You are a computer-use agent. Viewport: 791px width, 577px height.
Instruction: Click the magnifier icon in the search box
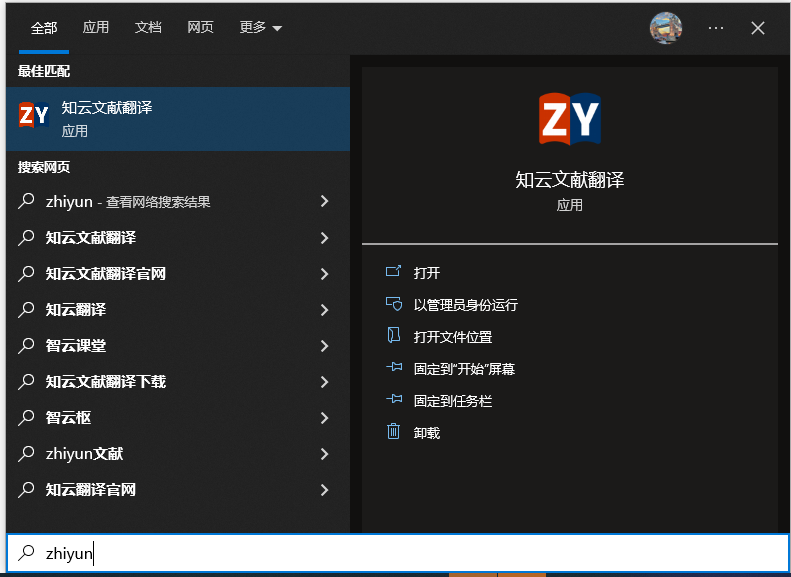[26, 553]
